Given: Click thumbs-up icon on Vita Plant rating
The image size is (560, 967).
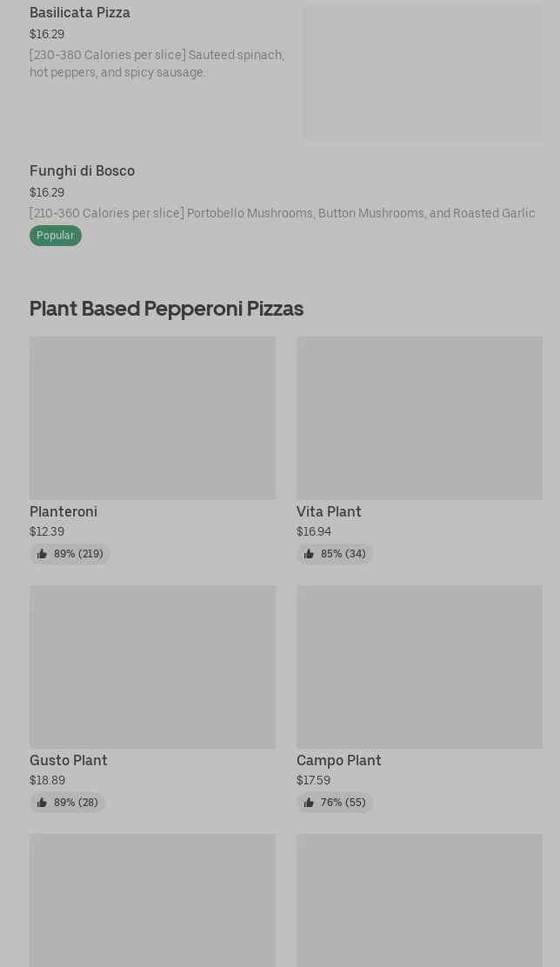Looking at the screenshot, I should coord(309,554).
